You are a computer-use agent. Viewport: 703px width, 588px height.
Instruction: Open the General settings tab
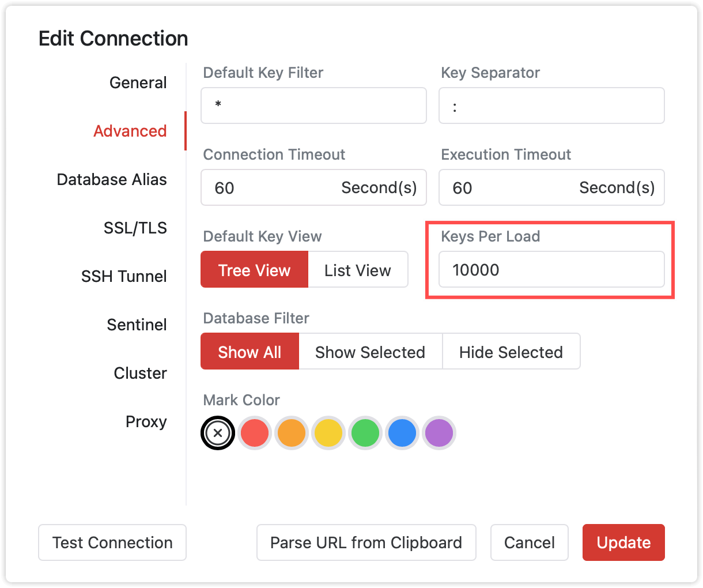pos(138,83)
